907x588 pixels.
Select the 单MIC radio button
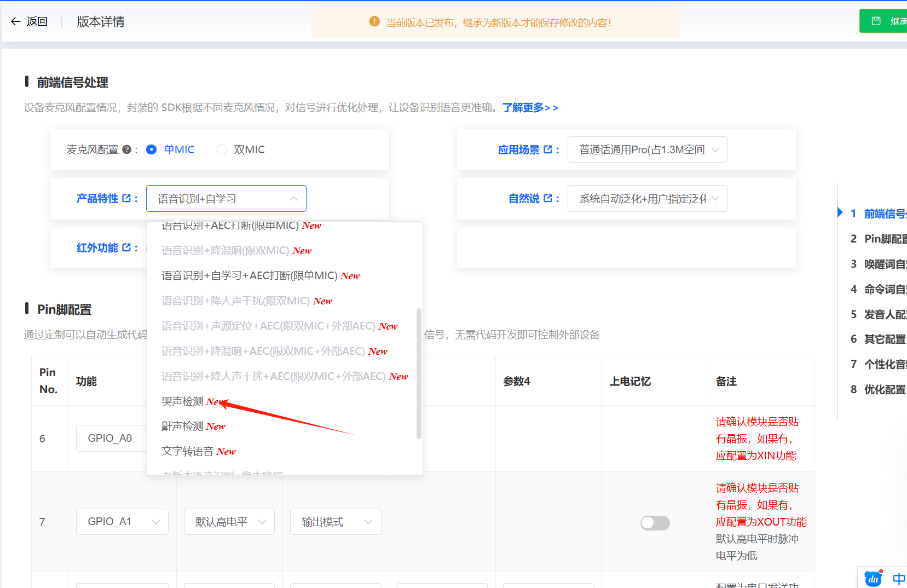click(x=151, y=149)
